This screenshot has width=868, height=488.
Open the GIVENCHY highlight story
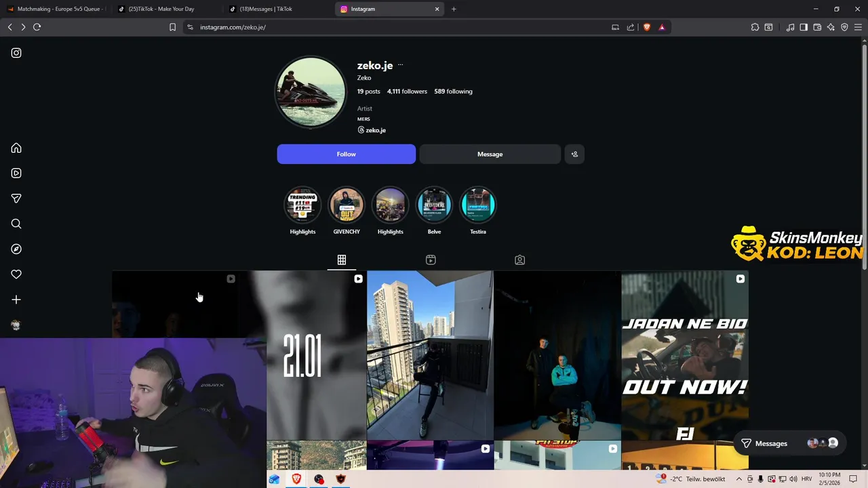347,205
